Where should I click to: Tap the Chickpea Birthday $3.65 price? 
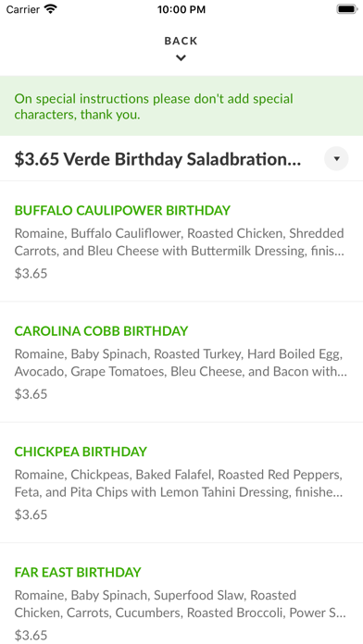click(31, 514)
